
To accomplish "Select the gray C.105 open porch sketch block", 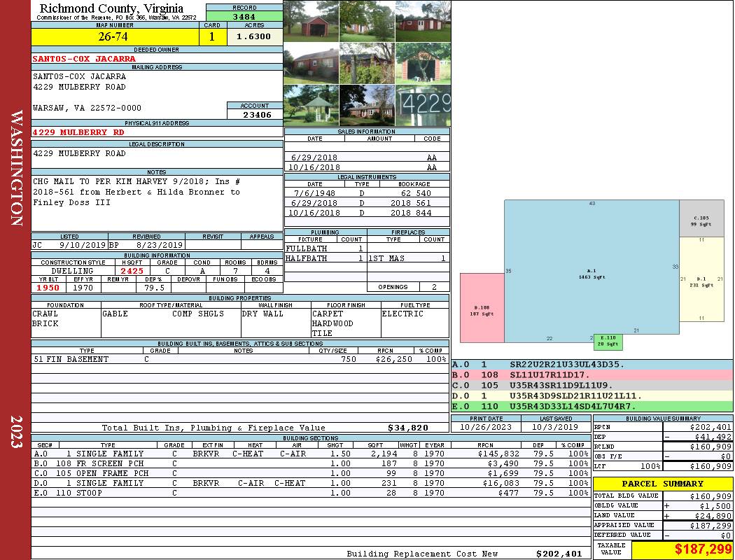I will pos(701,220).
